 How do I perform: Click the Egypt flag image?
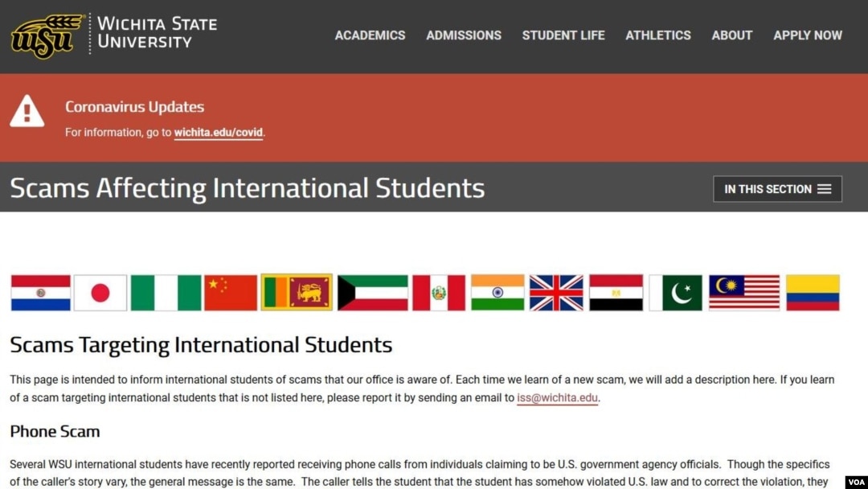[x=616, y=293]
